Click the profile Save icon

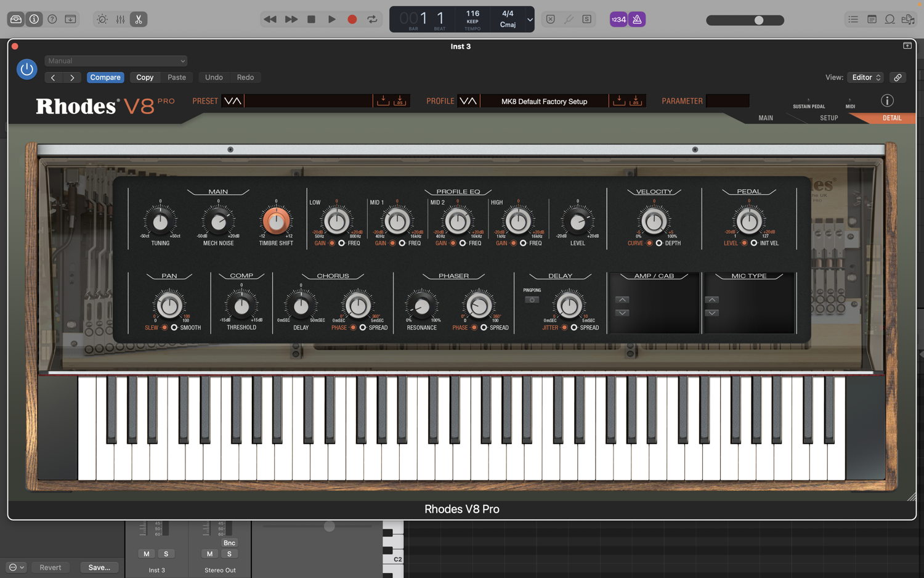(619, 101)
